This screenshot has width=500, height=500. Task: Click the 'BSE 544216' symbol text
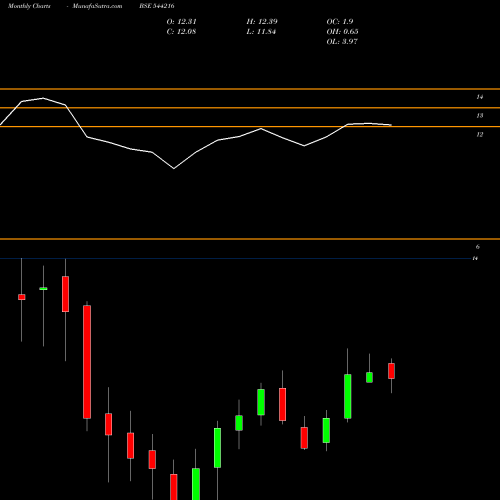point(157,6)
